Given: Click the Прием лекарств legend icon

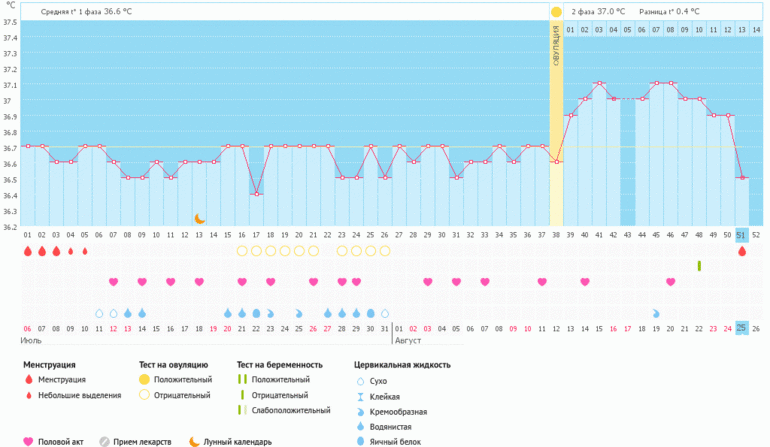Looking at the screenshot, I should click(x=104, y=442).
